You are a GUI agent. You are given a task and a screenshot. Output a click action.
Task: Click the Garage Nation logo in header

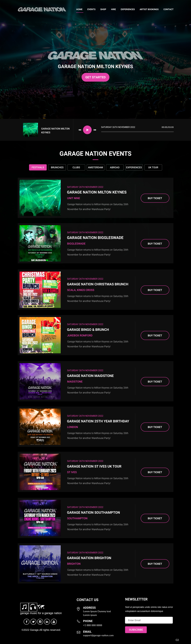42,10
